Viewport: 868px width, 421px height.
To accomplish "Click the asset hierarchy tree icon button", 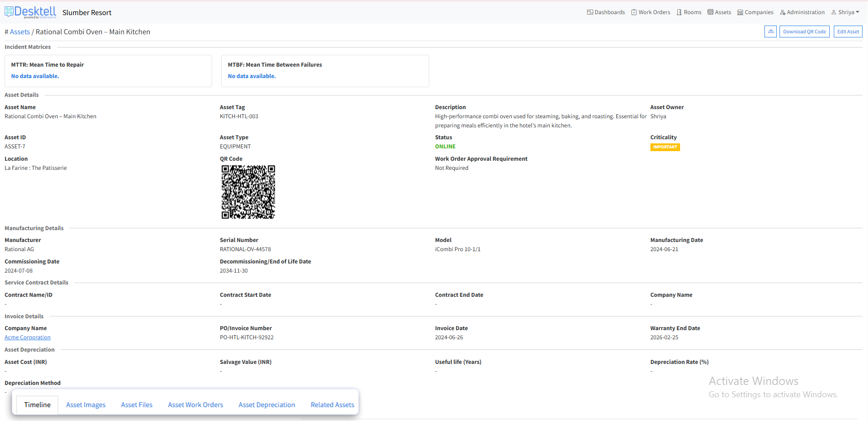I will [770, 32].
